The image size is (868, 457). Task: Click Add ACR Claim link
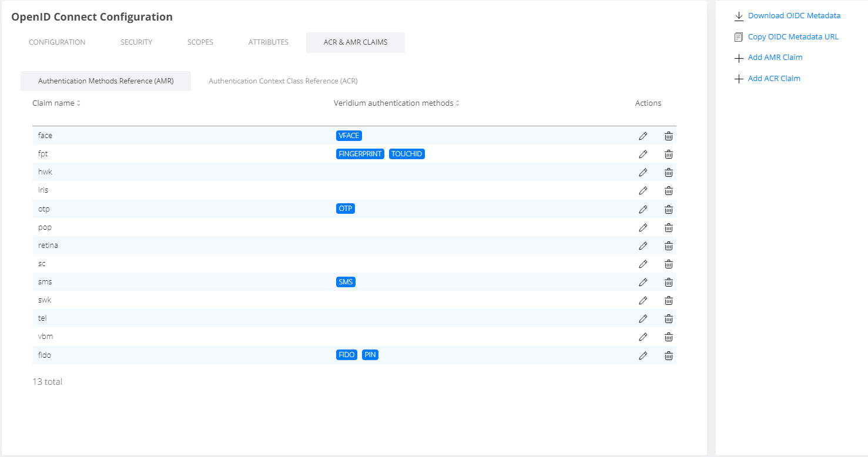(x=773, y=78)
